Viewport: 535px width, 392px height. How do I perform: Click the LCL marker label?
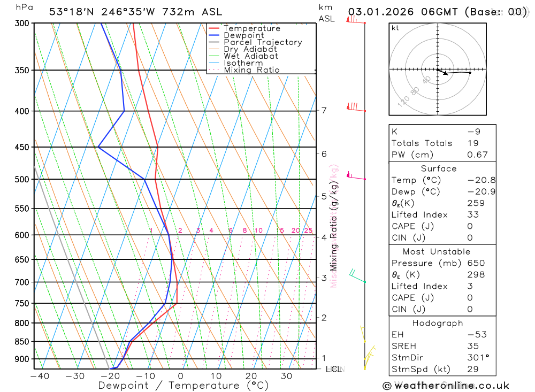[334, 369]
